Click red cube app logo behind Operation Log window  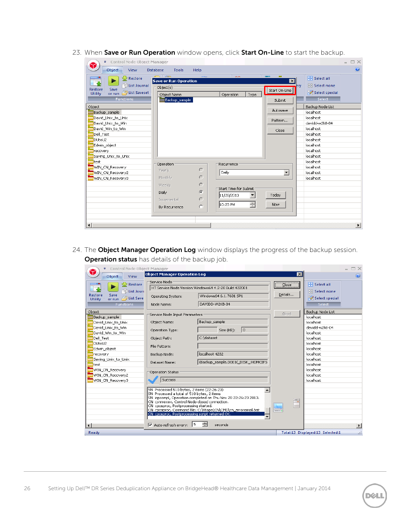tap(93, 272)
